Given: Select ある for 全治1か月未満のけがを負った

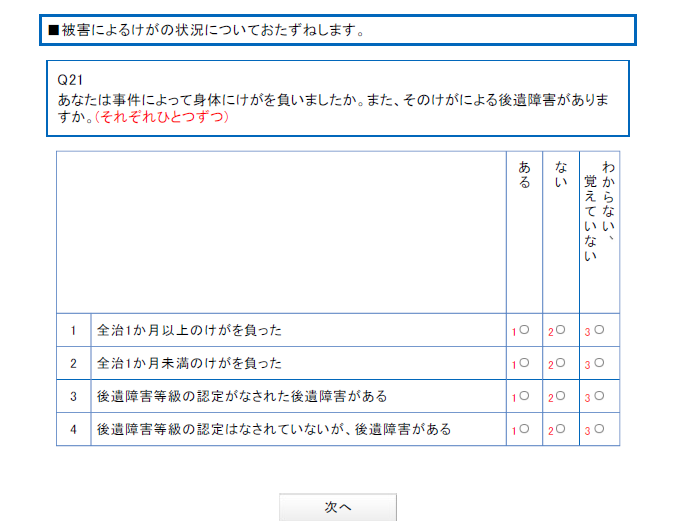Looking at the screenshot, I should (x=524, y=363).
